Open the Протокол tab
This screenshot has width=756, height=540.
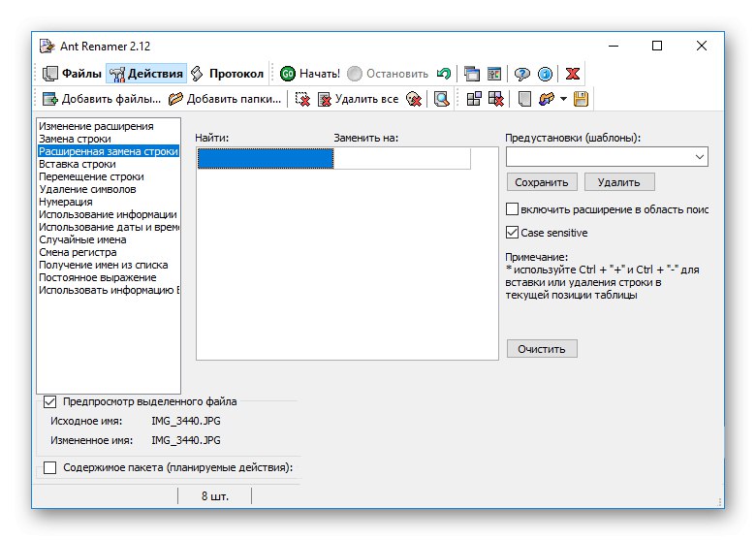[x=227, y=74]
